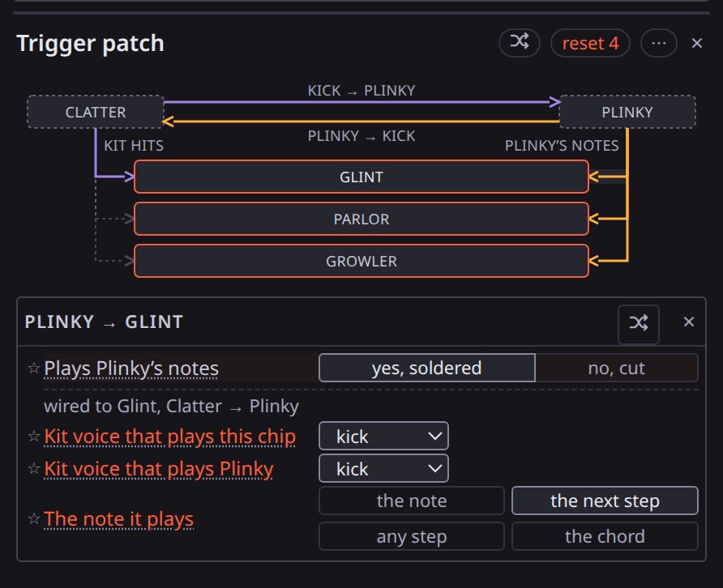Select the next step option

[x=605, y=501]
